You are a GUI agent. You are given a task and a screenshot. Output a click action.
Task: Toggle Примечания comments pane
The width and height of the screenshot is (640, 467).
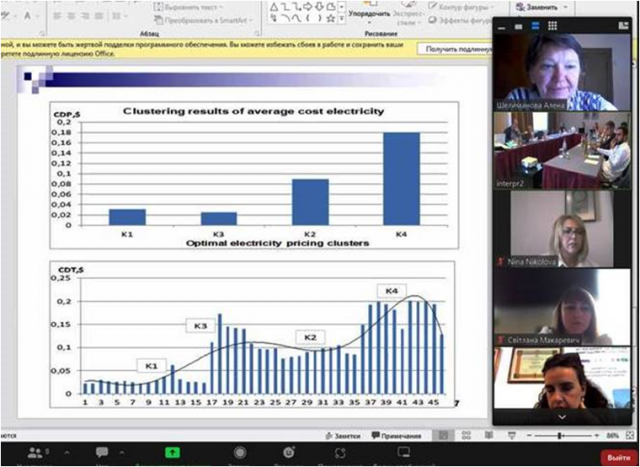tap(396, 436)
